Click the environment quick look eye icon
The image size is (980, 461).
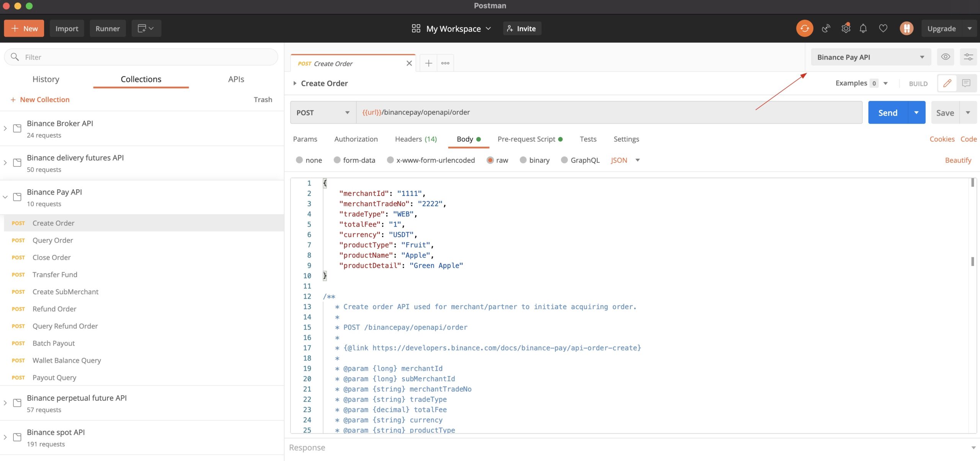click(x=945, y=57)
